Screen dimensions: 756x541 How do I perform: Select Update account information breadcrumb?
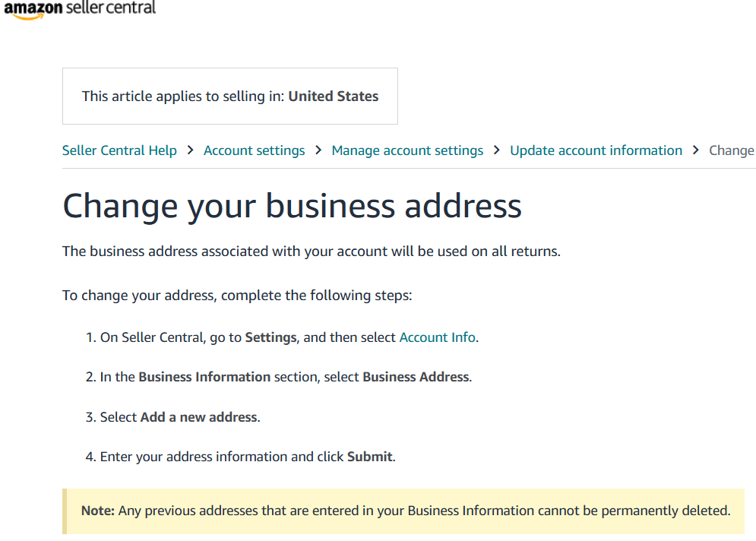coord(596,150)
